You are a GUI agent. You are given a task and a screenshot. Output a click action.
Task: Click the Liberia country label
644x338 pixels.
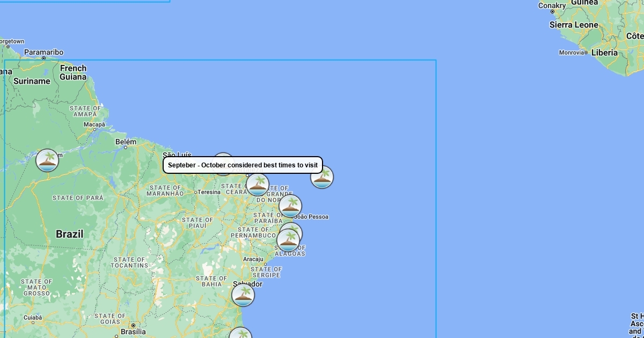[604, 53]
